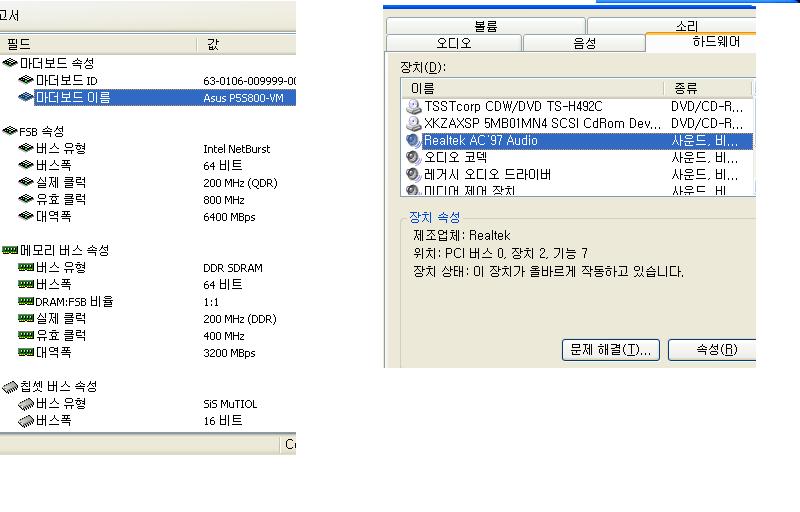The height and width of the screenshot is (512, 800).
Task: Select the 칩셋 버스 속성 group heading
Action: (58, 387)
